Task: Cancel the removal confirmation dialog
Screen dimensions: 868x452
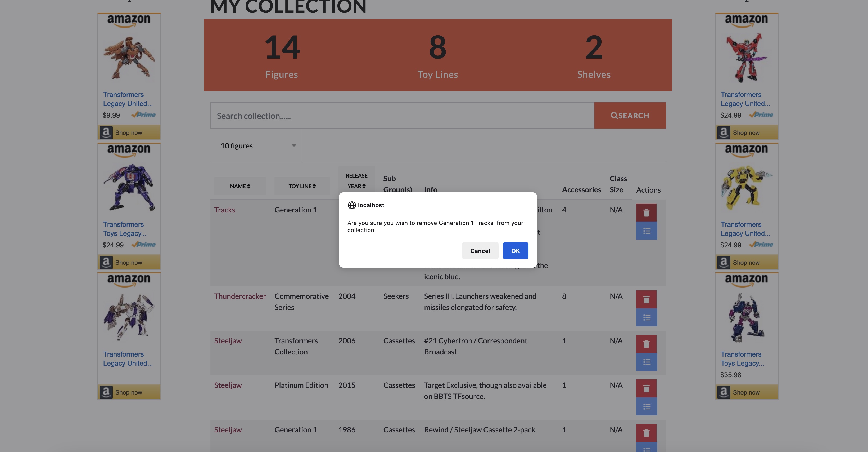Action: click(x=480, y=251)
